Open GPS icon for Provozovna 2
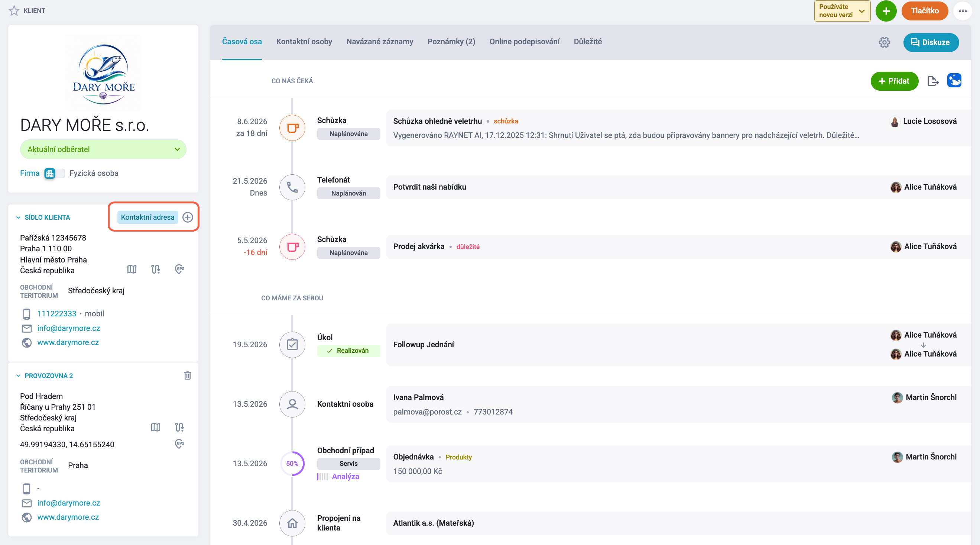Screen dimensions: 980x545 [x=179, y=444]
